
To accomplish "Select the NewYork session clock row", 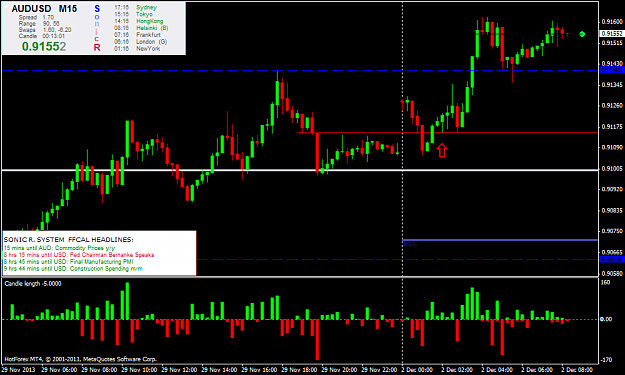I will (137, 48).
